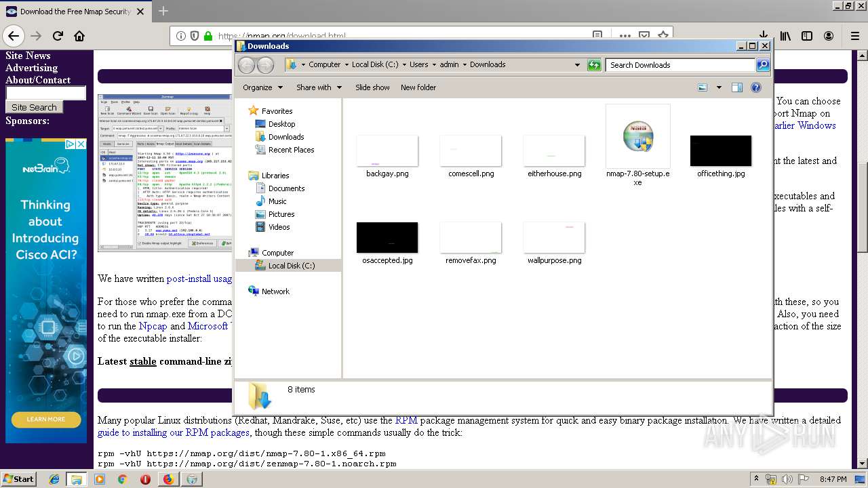868x488 pixels.
Task: Open Desktop in navigation pane
Action: 281,124
